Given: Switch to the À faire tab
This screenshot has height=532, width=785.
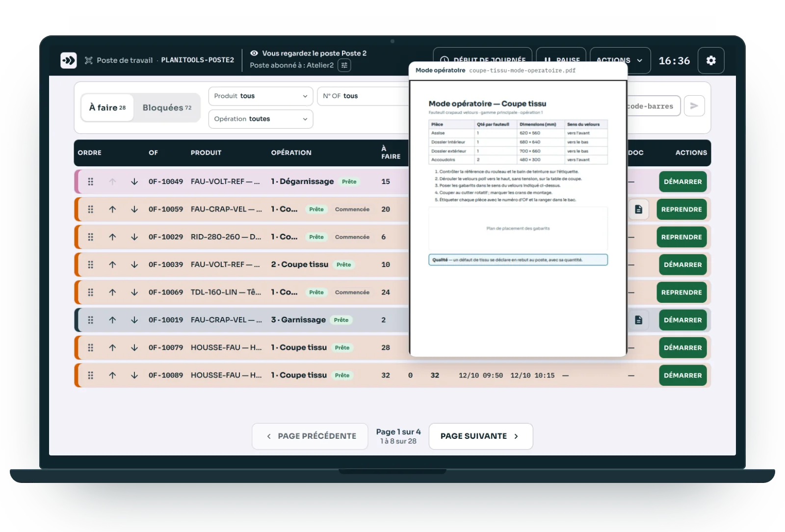Looking at the screenshot, I should [x=107, y=107].
